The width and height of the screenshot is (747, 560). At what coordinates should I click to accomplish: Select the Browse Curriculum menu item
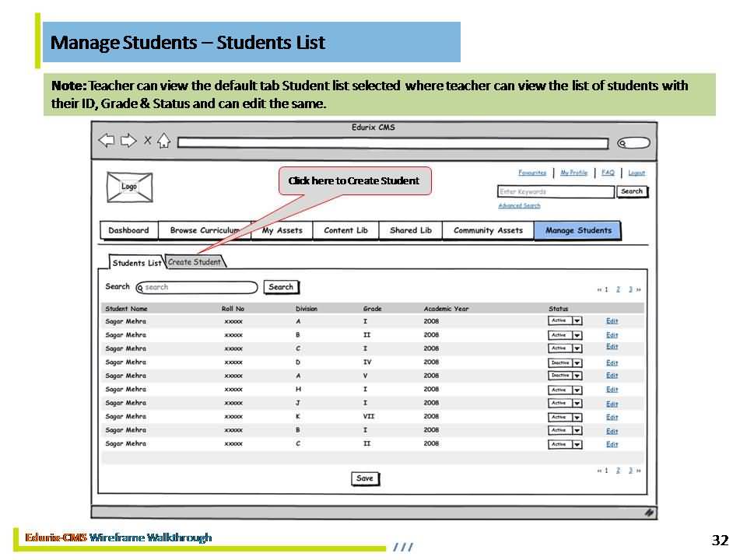(204, 231)
